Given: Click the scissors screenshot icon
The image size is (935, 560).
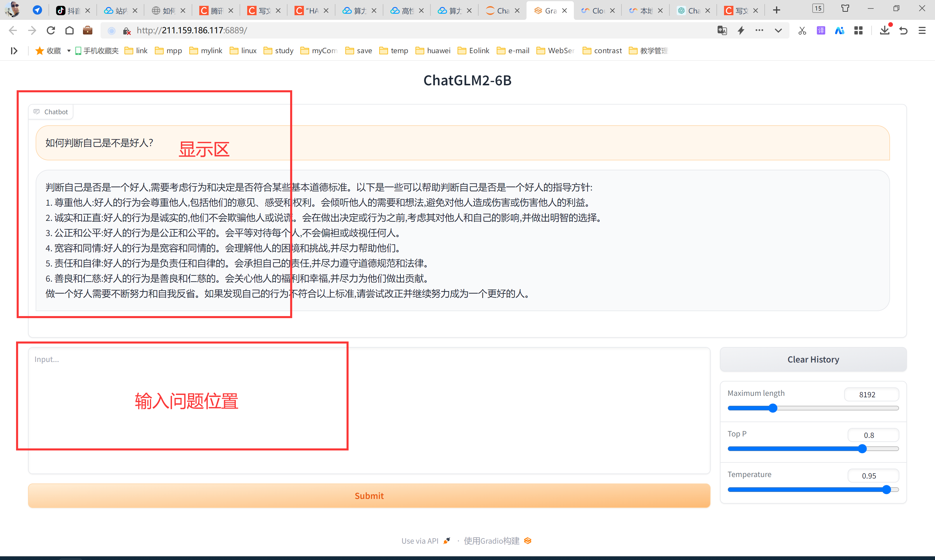Looking at the screenshot, I should click(x=802, y=31).
